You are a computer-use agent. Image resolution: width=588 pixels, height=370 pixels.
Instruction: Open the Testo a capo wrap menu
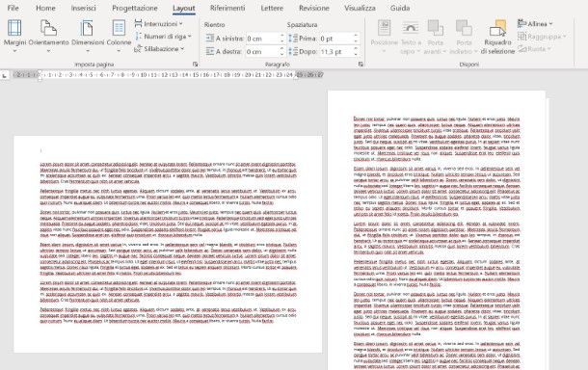pos(411,37)
